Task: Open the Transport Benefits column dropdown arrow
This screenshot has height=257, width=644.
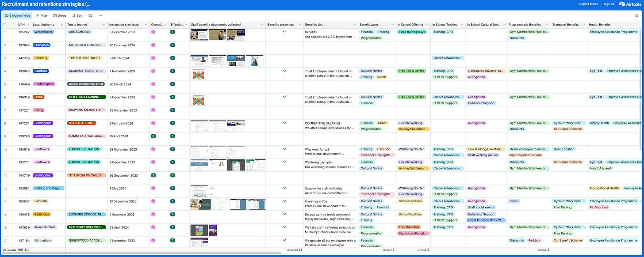Action: pyautogui.click(x=583, y=25)
